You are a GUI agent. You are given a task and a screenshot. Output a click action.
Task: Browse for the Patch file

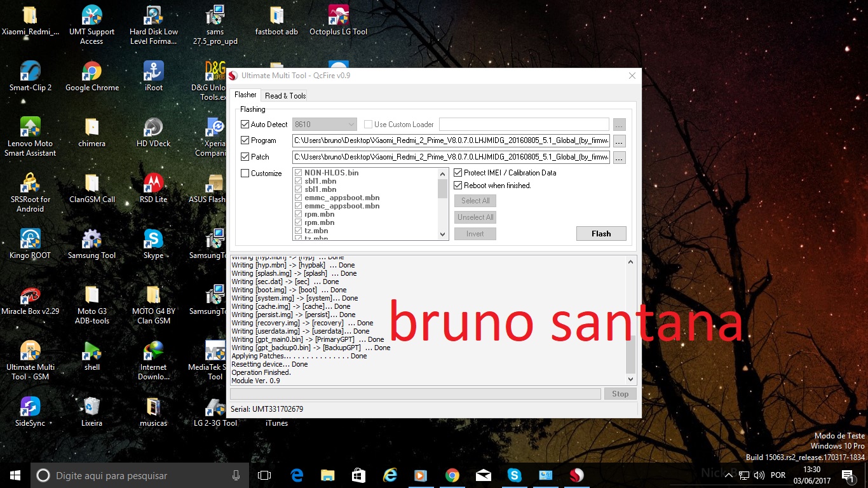coord(619,158)
